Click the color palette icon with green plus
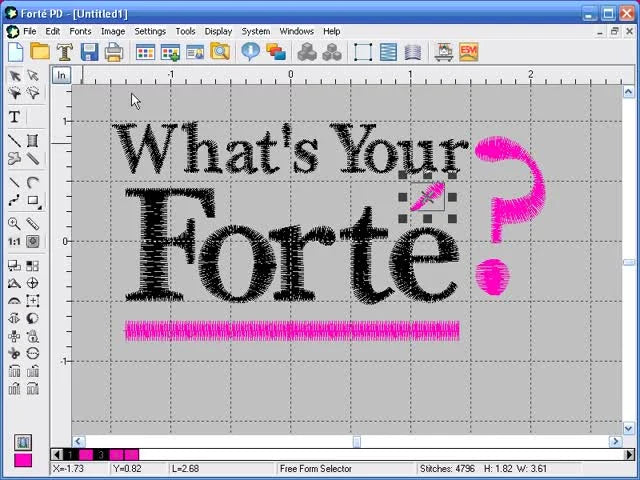 170,52
